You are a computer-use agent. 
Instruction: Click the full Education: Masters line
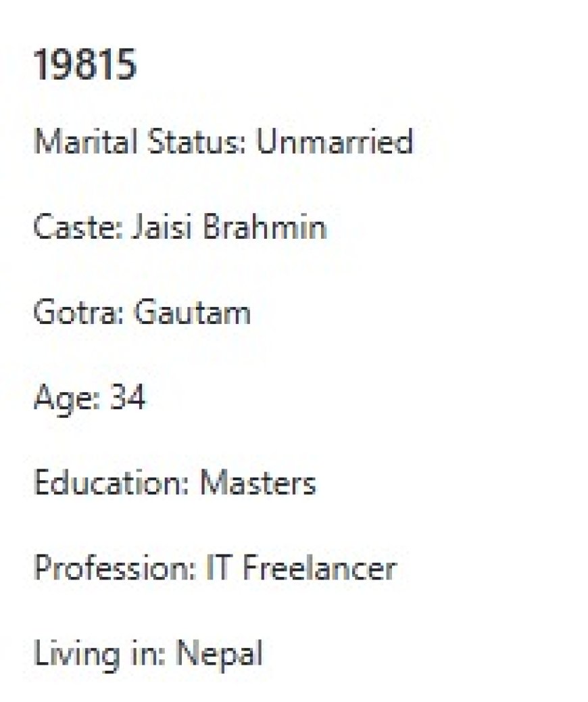[174, 484]
